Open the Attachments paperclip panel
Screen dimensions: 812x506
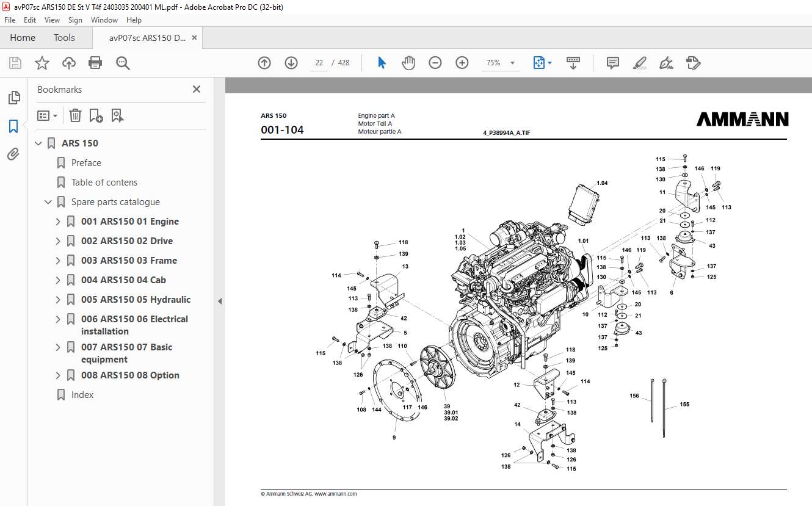[x=13, y=154]
